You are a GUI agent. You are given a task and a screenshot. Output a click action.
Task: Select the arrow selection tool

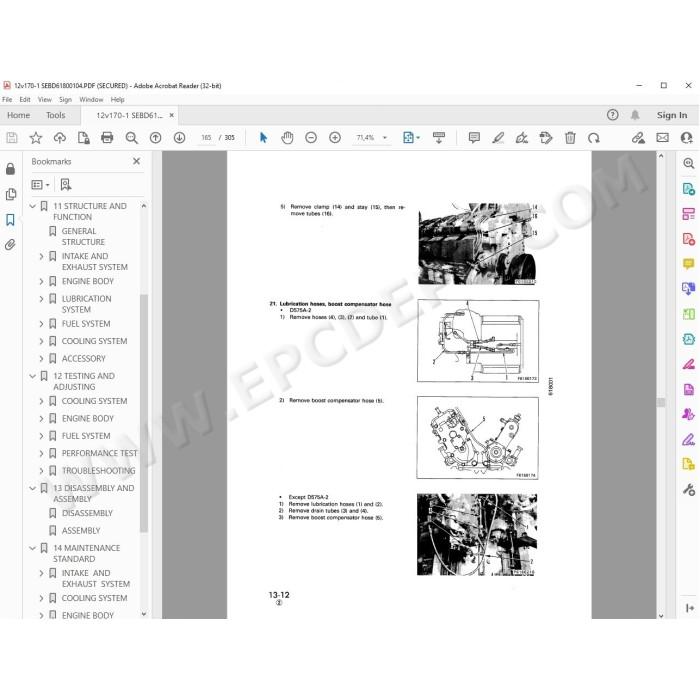(x=263, y=138)
